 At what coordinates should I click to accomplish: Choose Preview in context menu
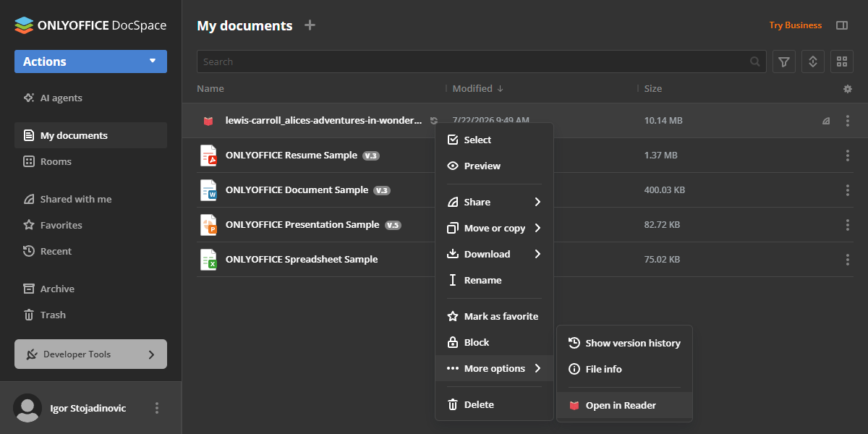[x=494, y=166]
